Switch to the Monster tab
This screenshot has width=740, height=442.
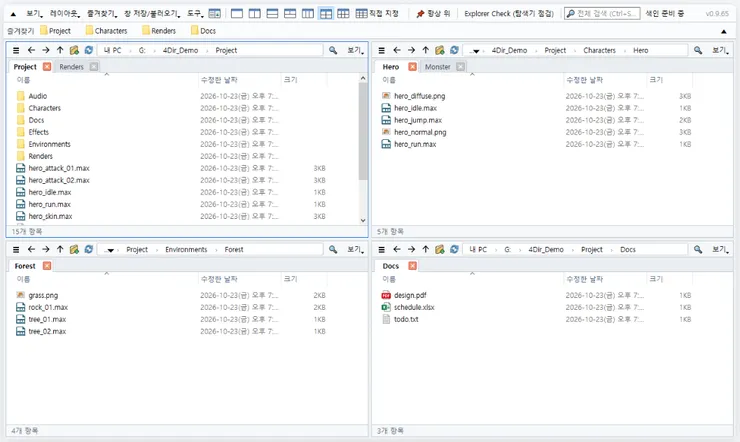click(437, 67)
